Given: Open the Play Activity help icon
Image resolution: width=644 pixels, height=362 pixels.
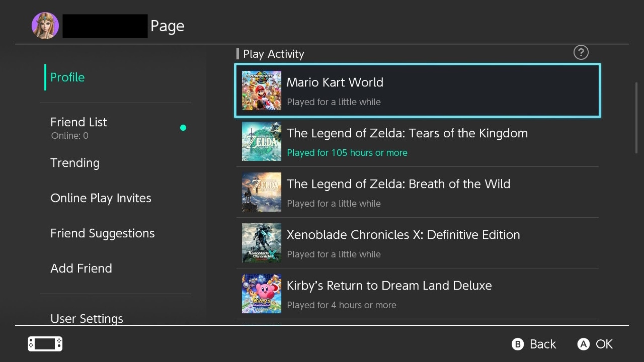Looking at the screenshot, I should (581, 52).
